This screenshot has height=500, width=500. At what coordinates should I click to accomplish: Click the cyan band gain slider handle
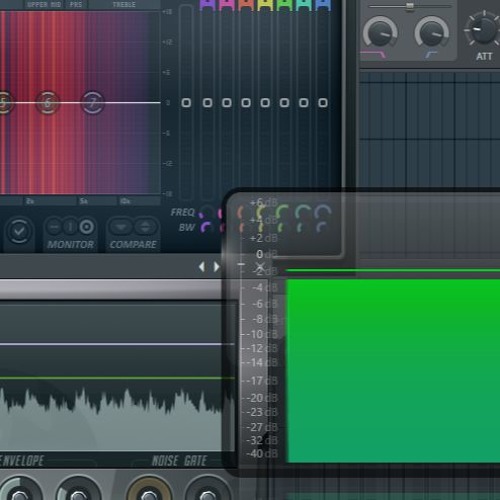click(x=304, y=103)
